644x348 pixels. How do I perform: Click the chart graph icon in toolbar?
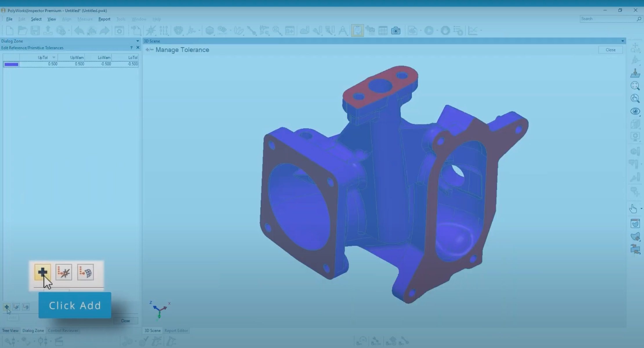(x=473, y=30)
